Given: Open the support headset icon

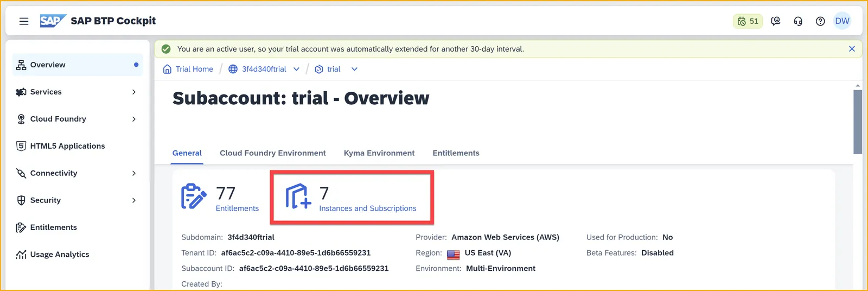Looking at the screenshot, I should click(798, 21).
